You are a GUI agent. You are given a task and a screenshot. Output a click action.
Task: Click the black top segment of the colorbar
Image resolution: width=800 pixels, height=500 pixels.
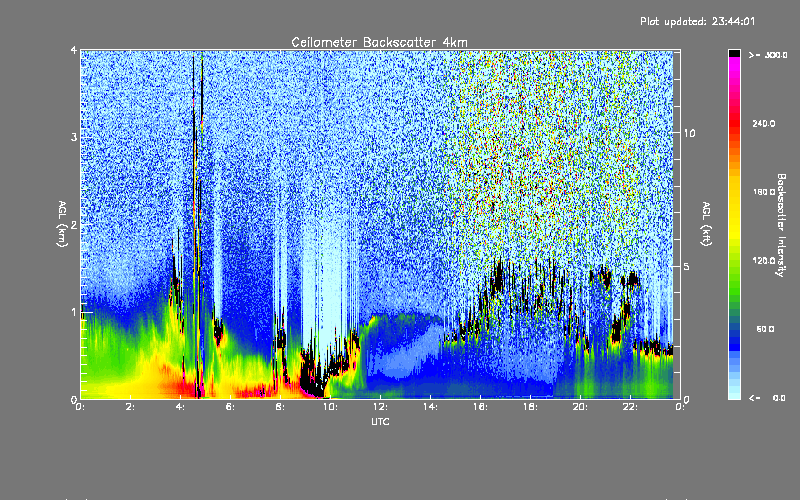pyautogui.click(x=734, y=53)
